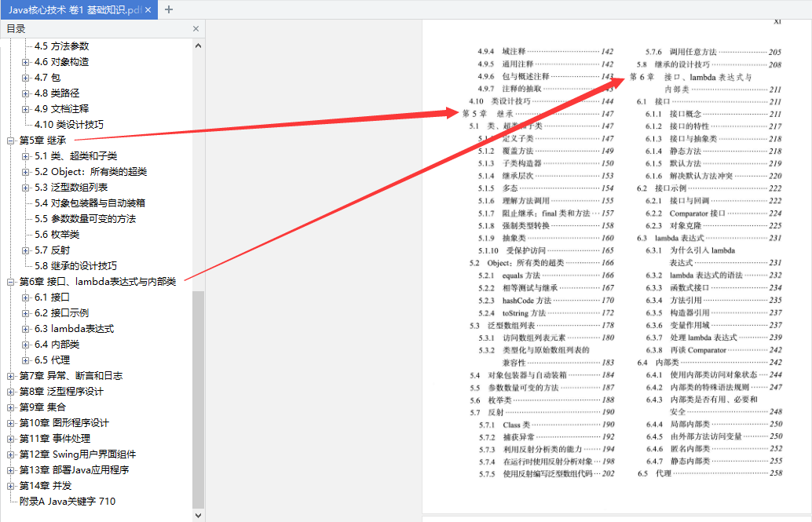Jump to bookmark 4.10 类设计技巧
812x522 pixels.
(x=69, y=125)
